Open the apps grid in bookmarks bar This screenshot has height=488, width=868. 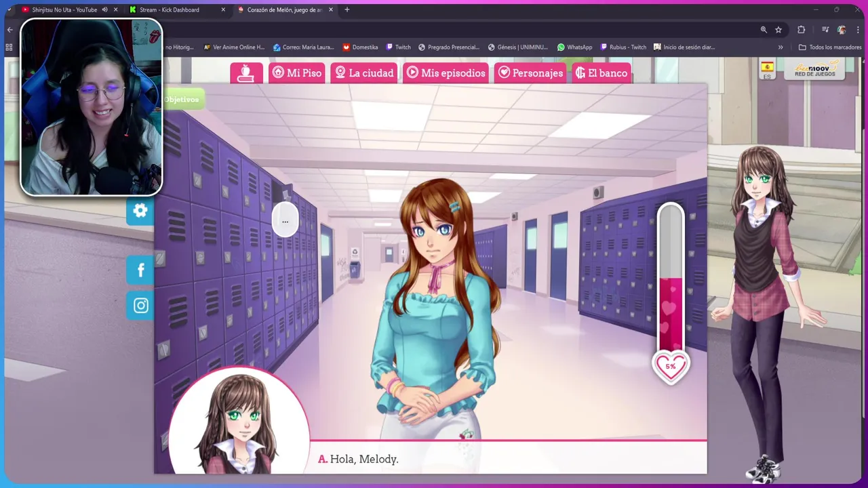click(9, 47)
